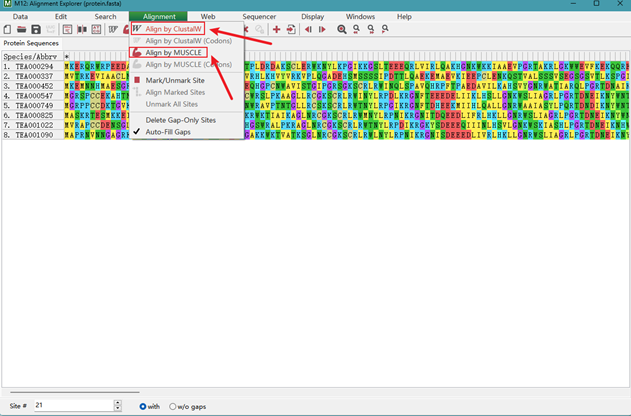
Task: Increase Site # with the up stepper arrow
Action: [x=118, y=402]
